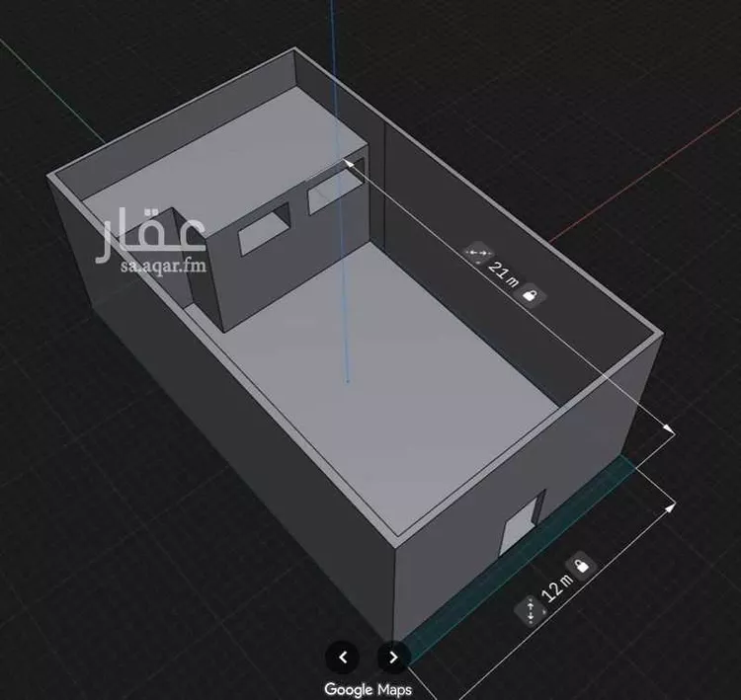
Task: Click the arrowhead ending the 21 m dimension
Action: tap(669, 428)
